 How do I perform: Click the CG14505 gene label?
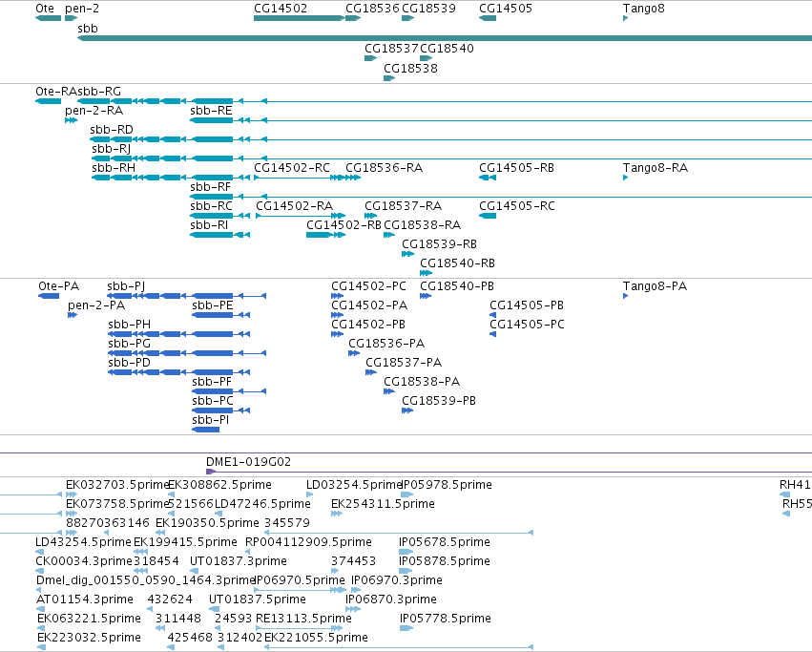506,9
